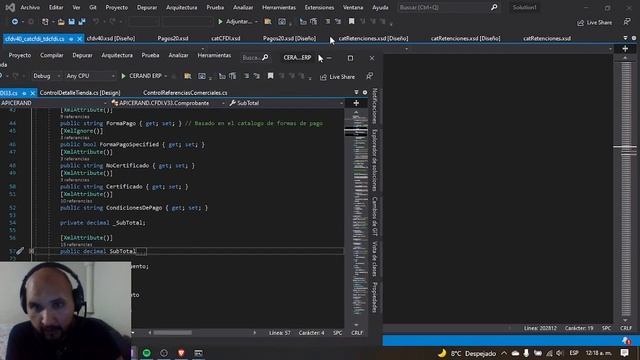Switch to the Pagos20.xsd tab
Image resolution: width=640 pixels, height=360 pixels.
coord(173,38)
